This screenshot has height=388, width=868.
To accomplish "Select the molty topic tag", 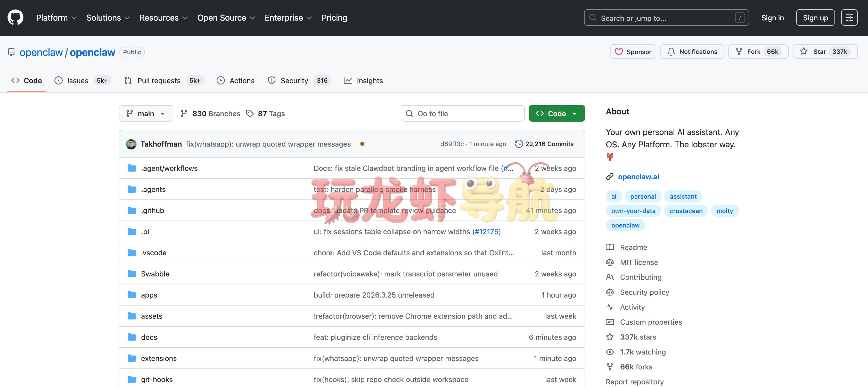I will click(x=724, y=211).
